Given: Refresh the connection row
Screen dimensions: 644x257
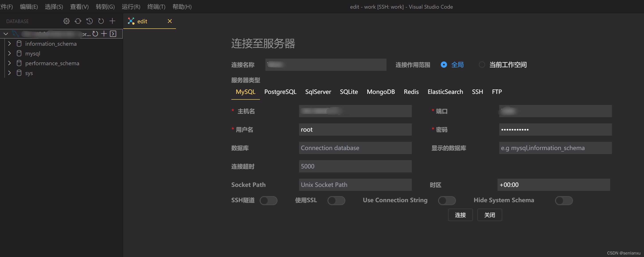Looking at the screenshot, I should 95,34.
